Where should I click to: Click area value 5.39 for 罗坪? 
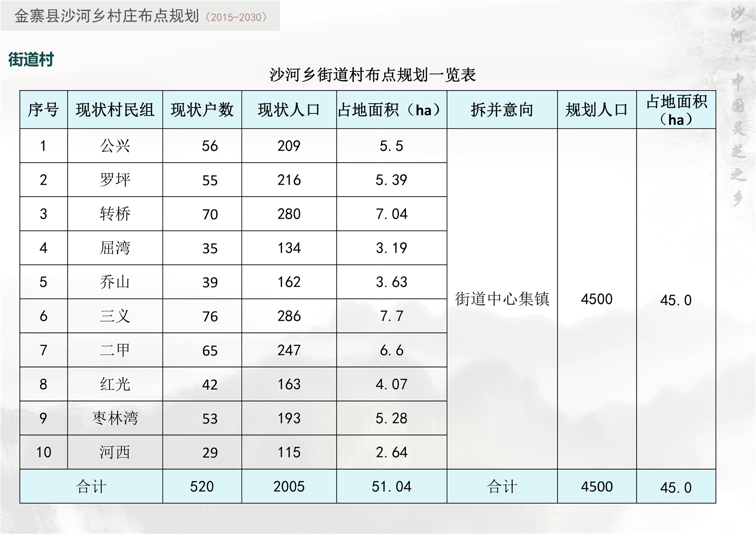[392, 180]
